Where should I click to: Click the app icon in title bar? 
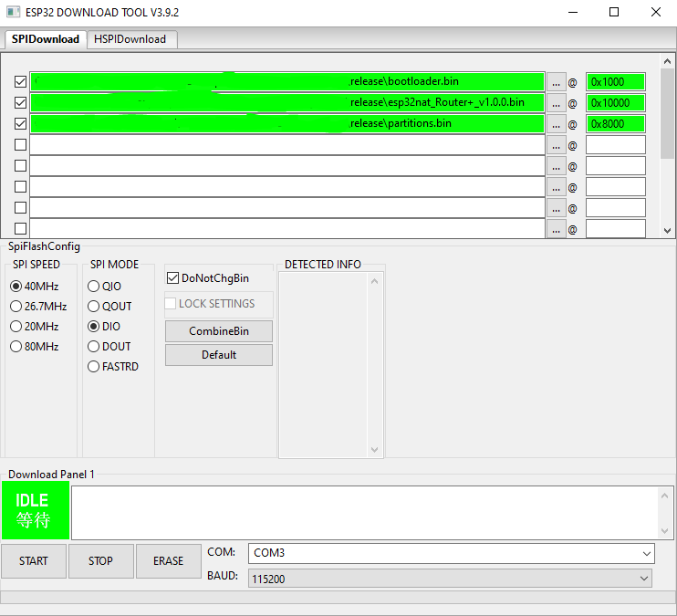click(x=13, y=12)
